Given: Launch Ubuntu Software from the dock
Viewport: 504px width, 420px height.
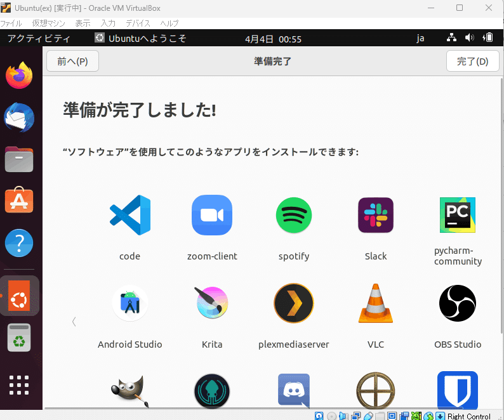Looking at the screenshot, I should pos(19,200).
